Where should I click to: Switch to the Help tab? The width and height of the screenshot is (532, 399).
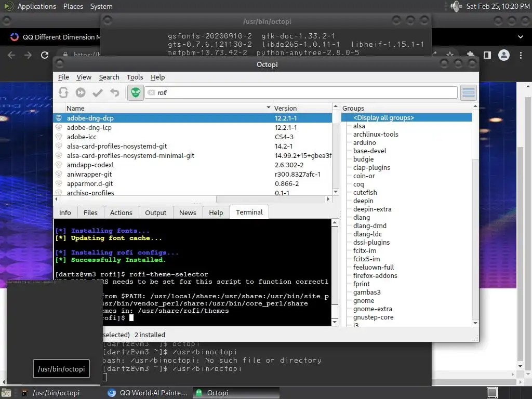[216, 212]
